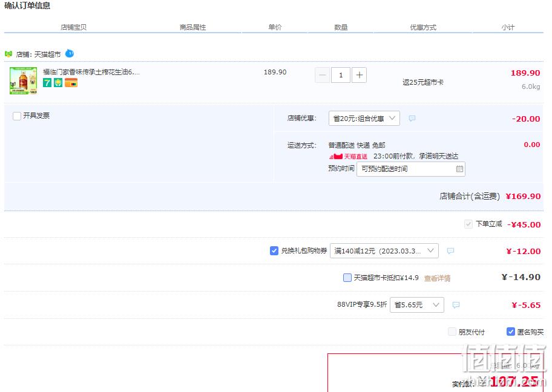This screenshot has height=392, width=552.
Task: Click the -¥45.00 order discount amount
Action: click(524, 224)
